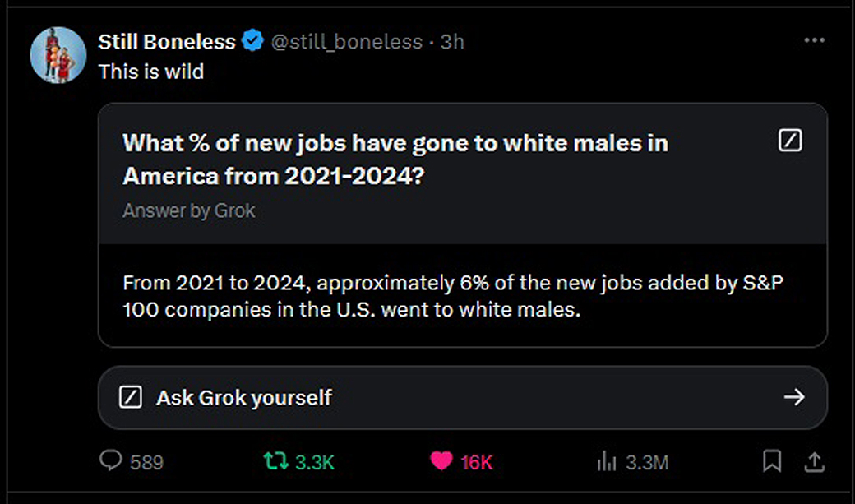Click the right arrow in Ask Grok bar
Viewport: 855px width, 504px height.
tap(793, 398)
